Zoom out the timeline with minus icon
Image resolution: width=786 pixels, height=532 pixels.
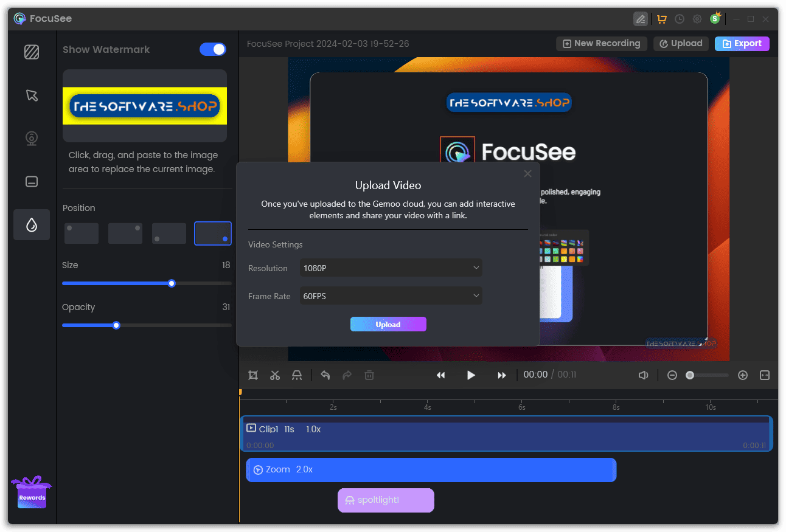tap(672, 375)
